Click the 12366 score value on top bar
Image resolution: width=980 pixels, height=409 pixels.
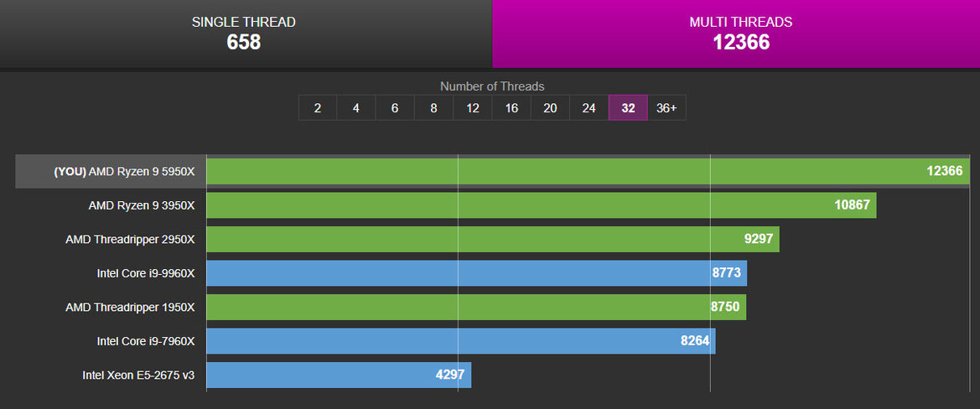point(945,171)
